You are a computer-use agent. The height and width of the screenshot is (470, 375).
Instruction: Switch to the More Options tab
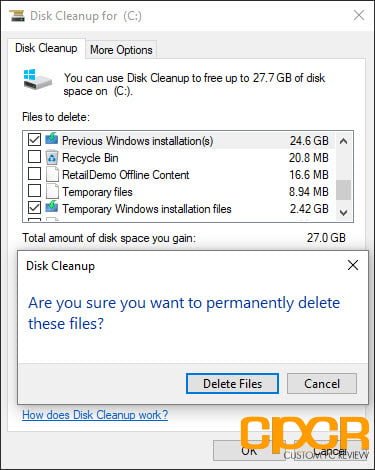121,50
